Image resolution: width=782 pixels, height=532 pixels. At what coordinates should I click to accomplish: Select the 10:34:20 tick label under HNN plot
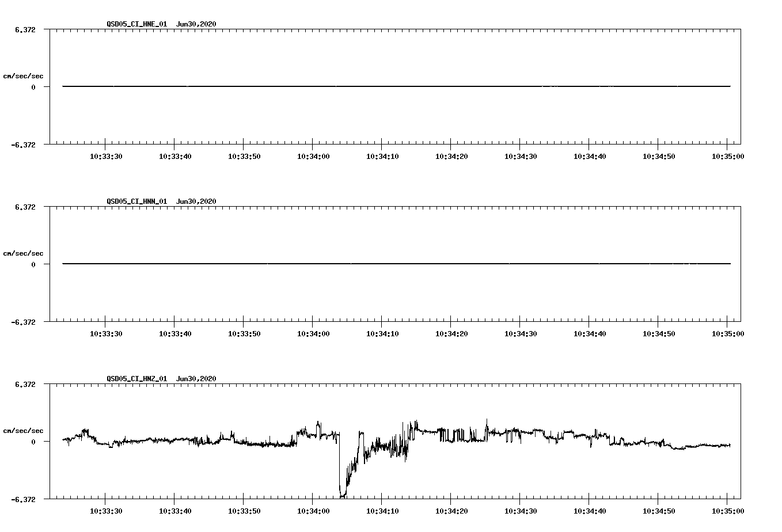[x=451, y=334]
